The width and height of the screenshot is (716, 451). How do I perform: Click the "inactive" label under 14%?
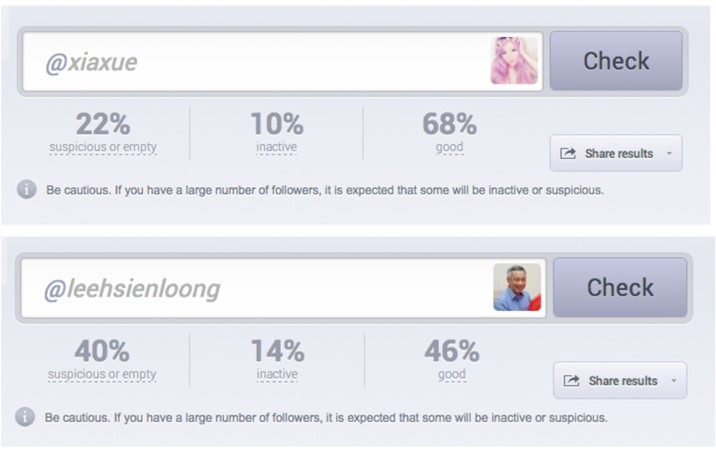click(277, 374)
